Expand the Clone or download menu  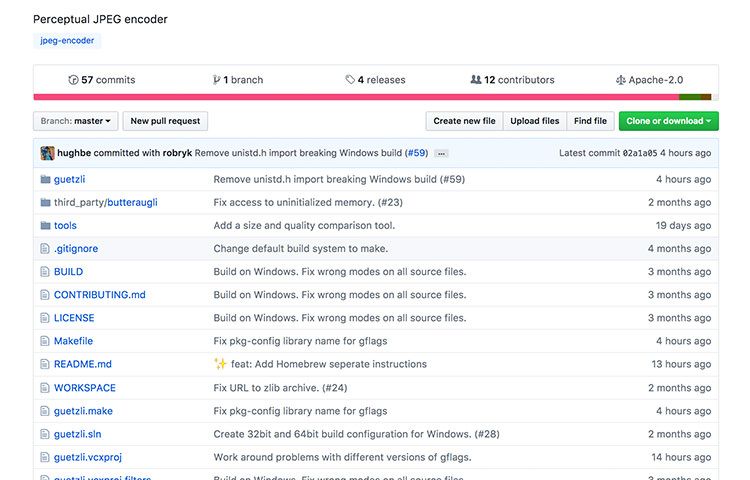(668, 121)
